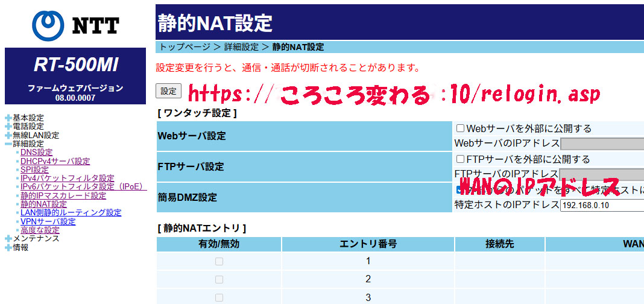The image size is (644, 304).
Task: Go to the SPI設定 page
Action: click(x=34, y=170)
